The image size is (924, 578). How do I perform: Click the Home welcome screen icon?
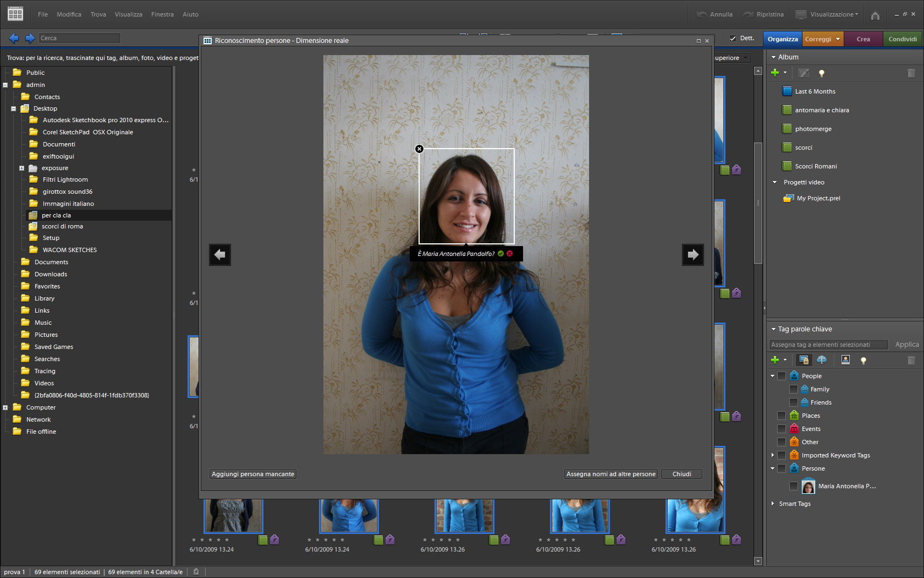[875, 15]
